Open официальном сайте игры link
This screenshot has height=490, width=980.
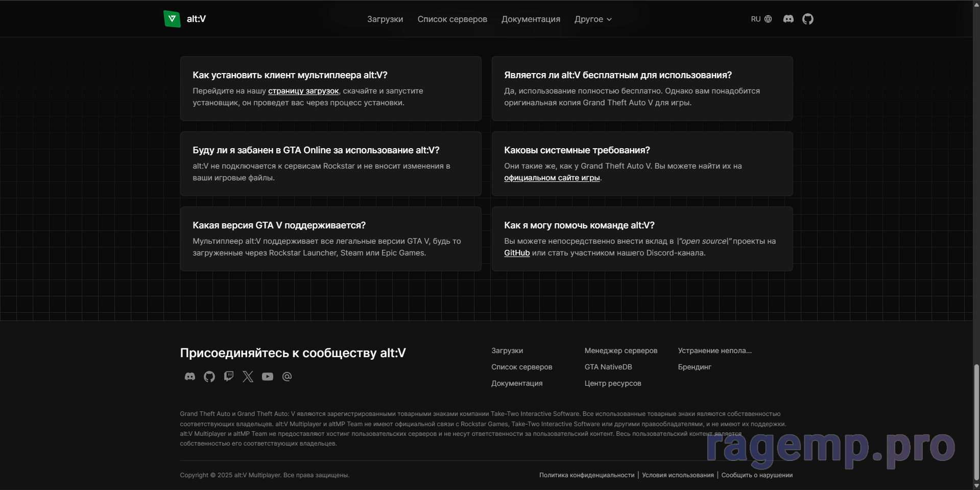pyautogui.click(x=552, y=178)
